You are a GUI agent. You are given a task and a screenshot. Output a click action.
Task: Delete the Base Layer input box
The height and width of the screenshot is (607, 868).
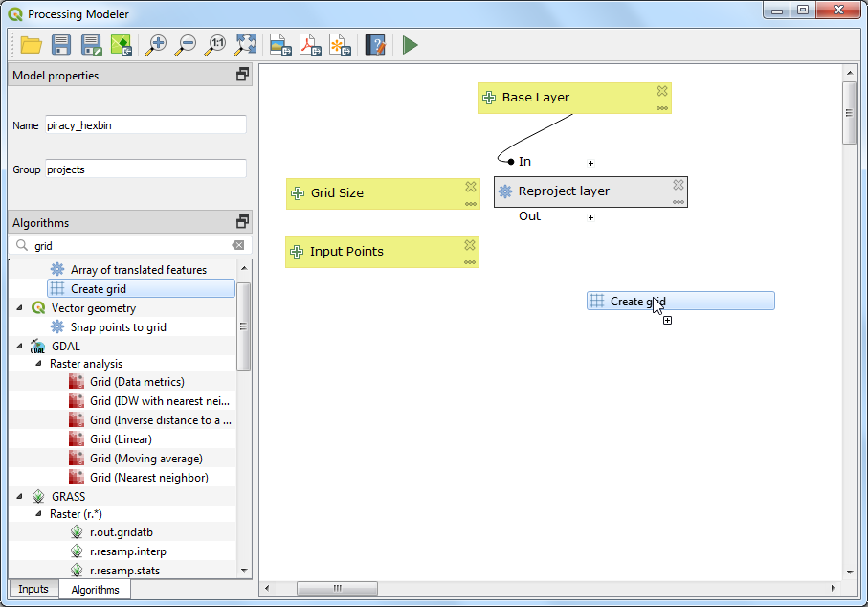(x=661, y=91)
